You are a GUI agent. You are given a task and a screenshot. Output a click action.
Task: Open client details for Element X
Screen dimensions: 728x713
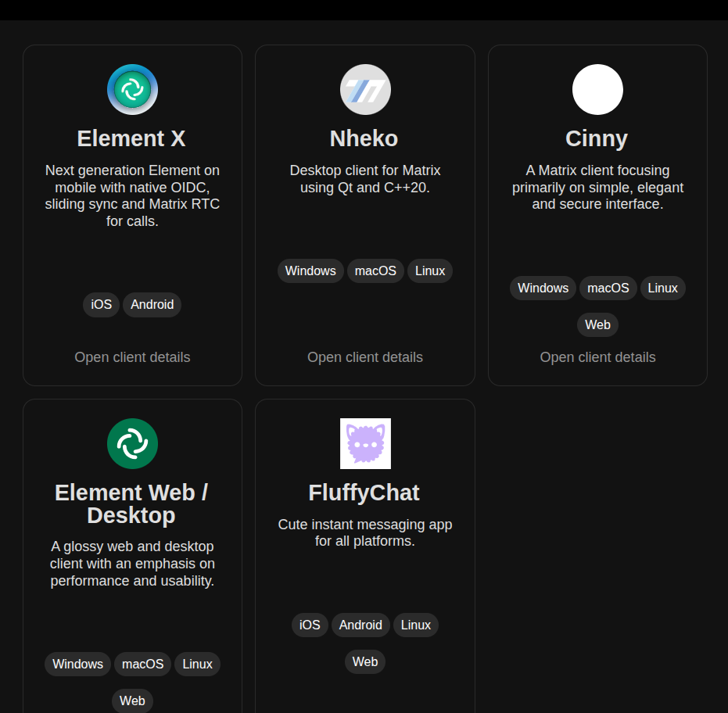[x=132, y=357]
